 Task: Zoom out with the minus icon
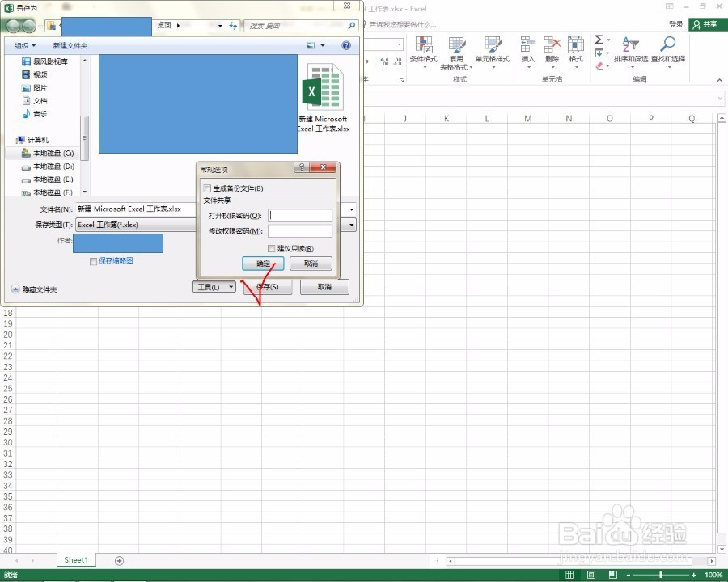(x=629, y=575)
